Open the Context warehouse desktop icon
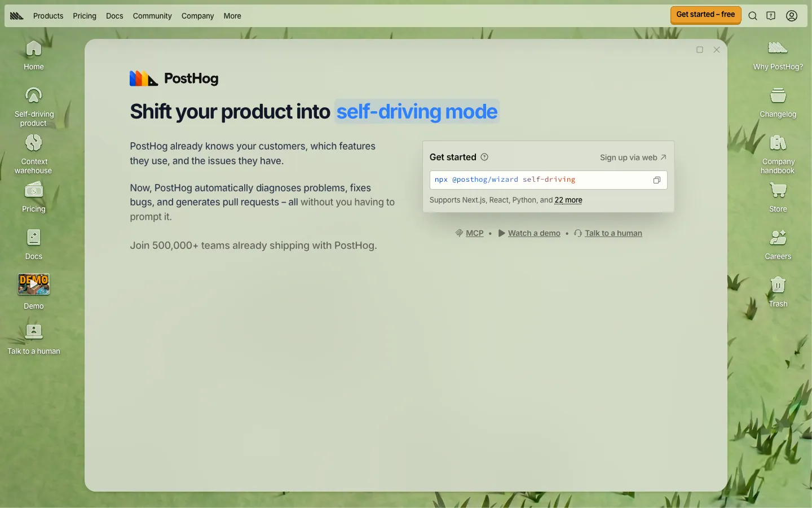This screenshot has height=508, width=812. pyautogui.click(x=34, y=154)
